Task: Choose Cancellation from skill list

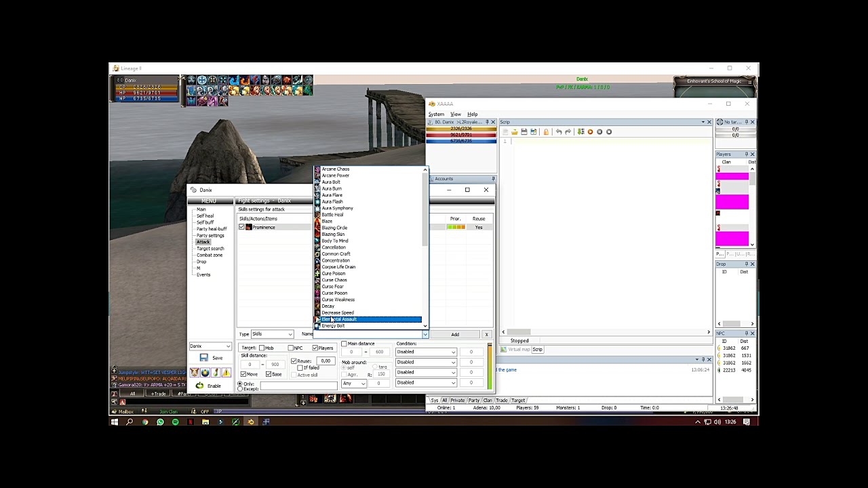Action: coord(368,247)
